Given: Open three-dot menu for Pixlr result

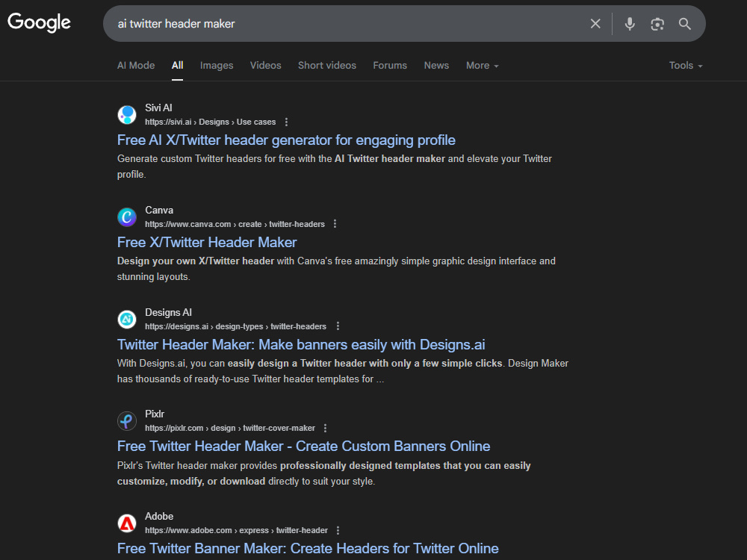Looking at the screenshot, I should 326,428.
